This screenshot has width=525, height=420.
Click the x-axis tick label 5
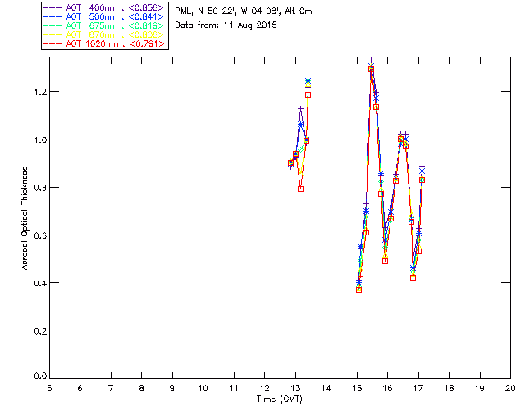click(x=49, y=388)
